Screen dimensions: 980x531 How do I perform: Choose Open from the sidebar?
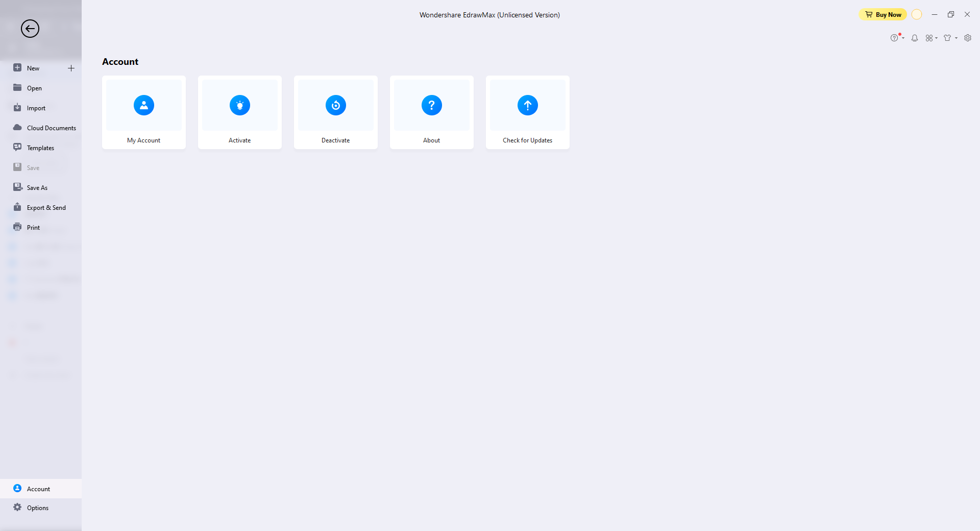[41, 88]
